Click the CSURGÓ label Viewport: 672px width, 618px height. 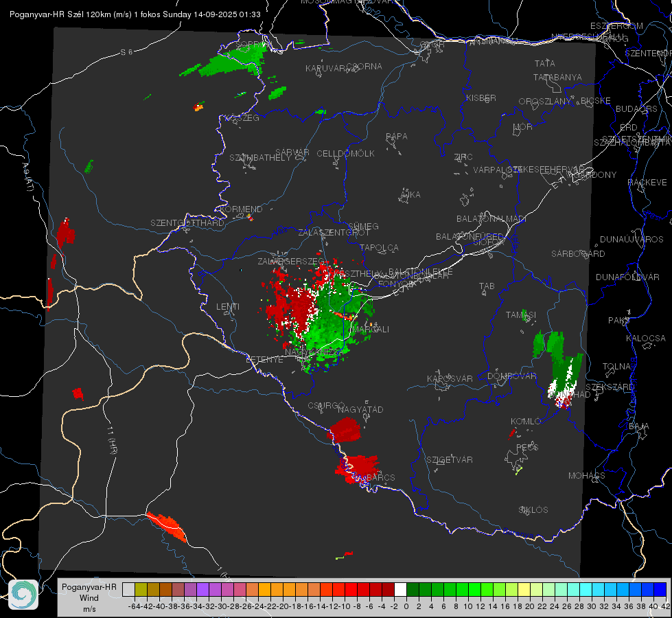coord(326,406)
